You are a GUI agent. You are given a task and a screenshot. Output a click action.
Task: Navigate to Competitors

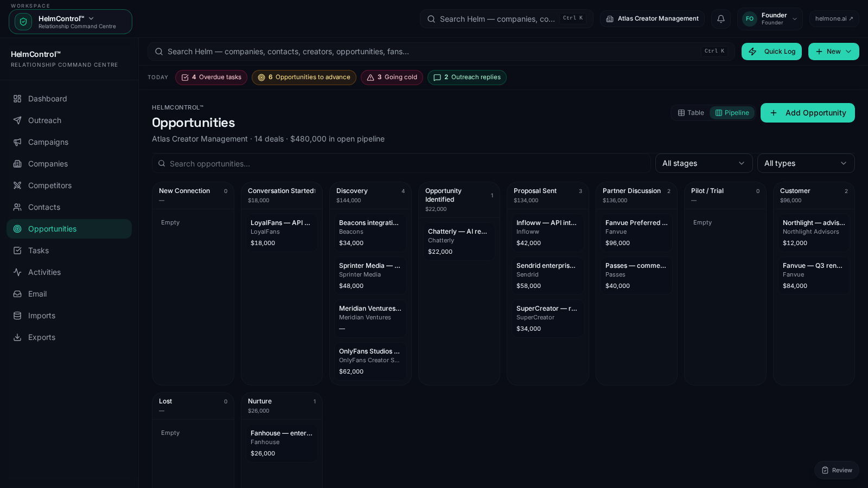pyautogui.click(x=69, y=185)
